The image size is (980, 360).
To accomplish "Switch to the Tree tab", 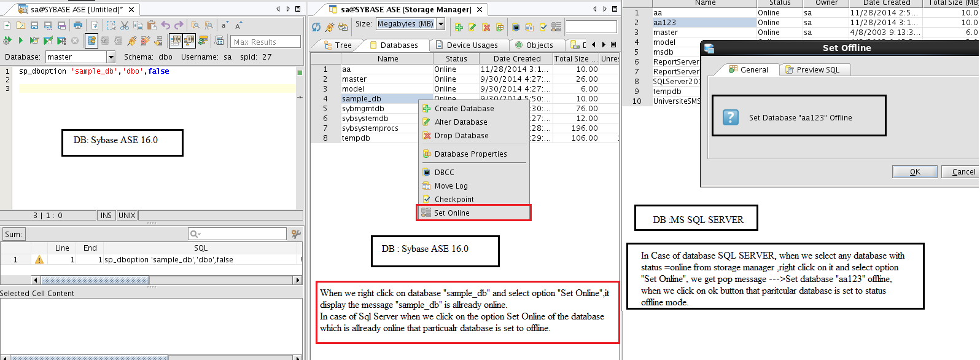I will click(x=338, y=45).
